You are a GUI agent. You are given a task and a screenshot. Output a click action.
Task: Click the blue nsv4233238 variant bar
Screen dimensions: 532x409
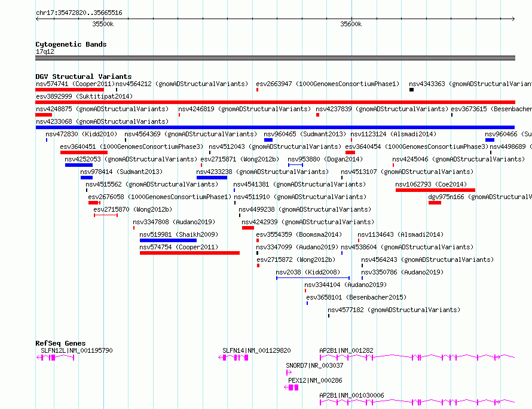tap(212, 178)
